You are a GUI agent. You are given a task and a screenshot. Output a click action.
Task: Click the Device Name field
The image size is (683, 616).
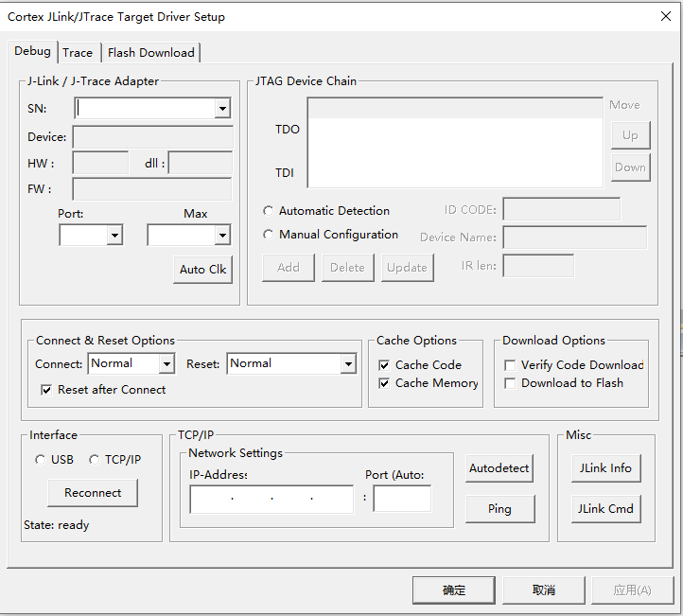575,238
